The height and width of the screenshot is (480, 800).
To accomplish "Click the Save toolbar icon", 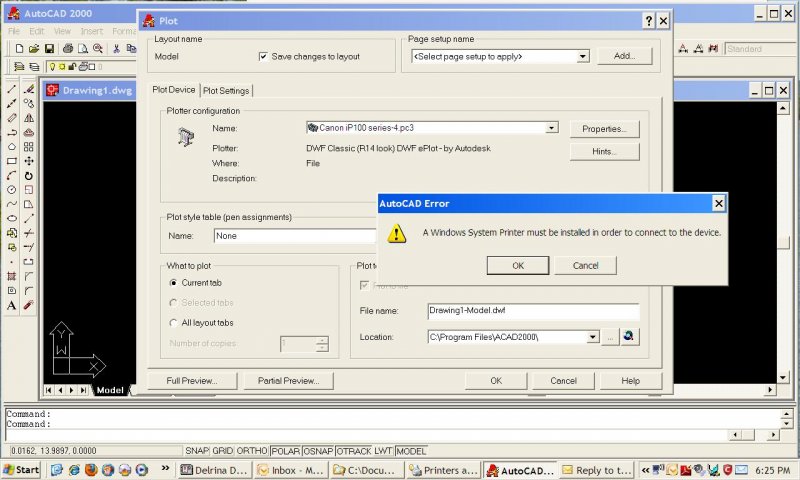I will coord(49,48).
